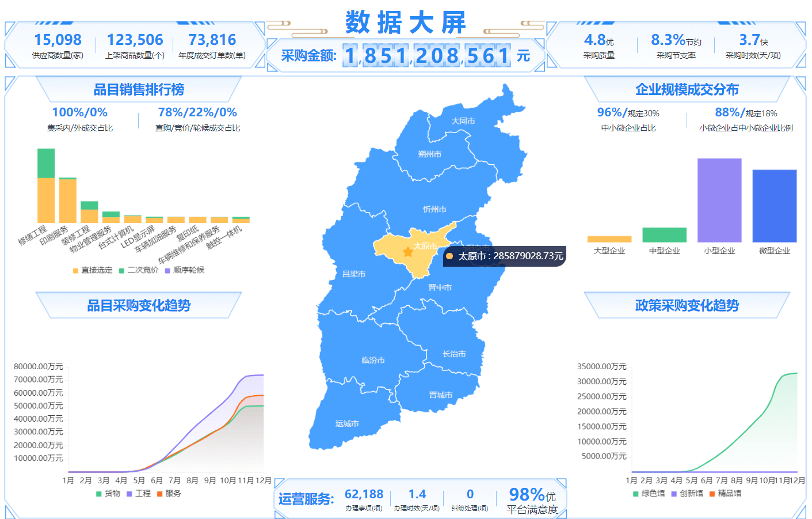
Task: Toggle the 二次竞价 legend series
Action: pyautogui.click(x=138, y=270)
